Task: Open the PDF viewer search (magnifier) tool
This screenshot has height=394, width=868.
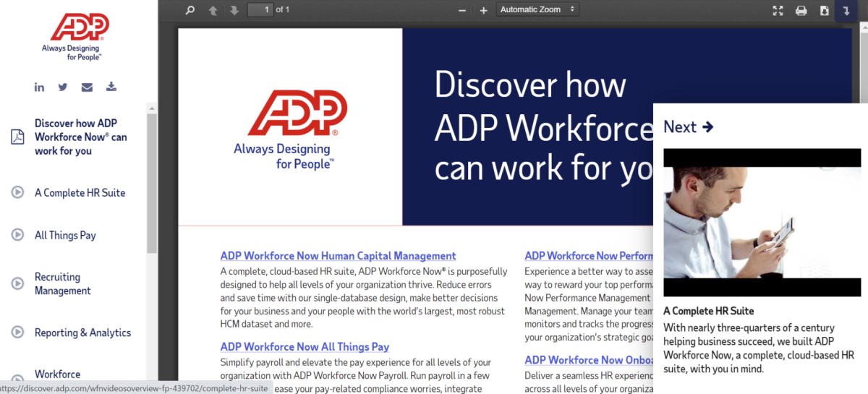Action: coord(190,10)
